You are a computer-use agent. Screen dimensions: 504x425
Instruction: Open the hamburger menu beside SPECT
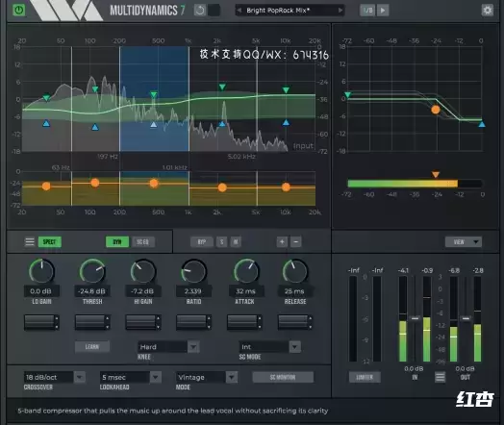click(x=30, y=241)
